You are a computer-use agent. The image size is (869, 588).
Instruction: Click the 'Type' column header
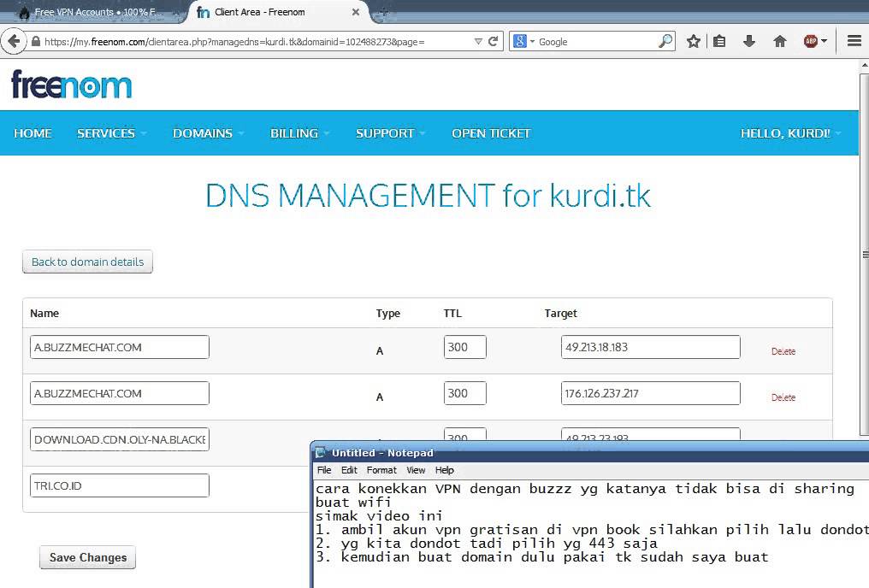tap(388, 314)
